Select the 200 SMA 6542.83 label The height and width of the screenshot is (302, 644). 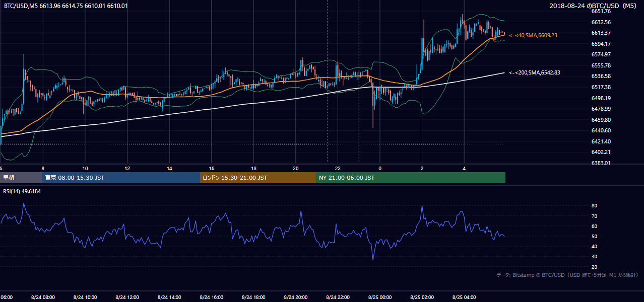[x=535, y=72]
